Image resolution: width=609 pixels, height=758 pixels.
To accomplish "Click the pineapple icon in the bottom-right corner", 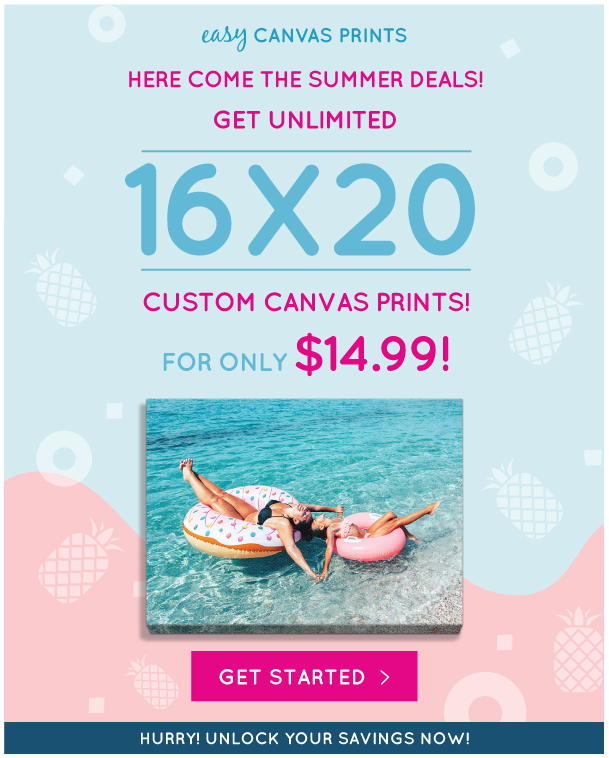I will (579, 650).
